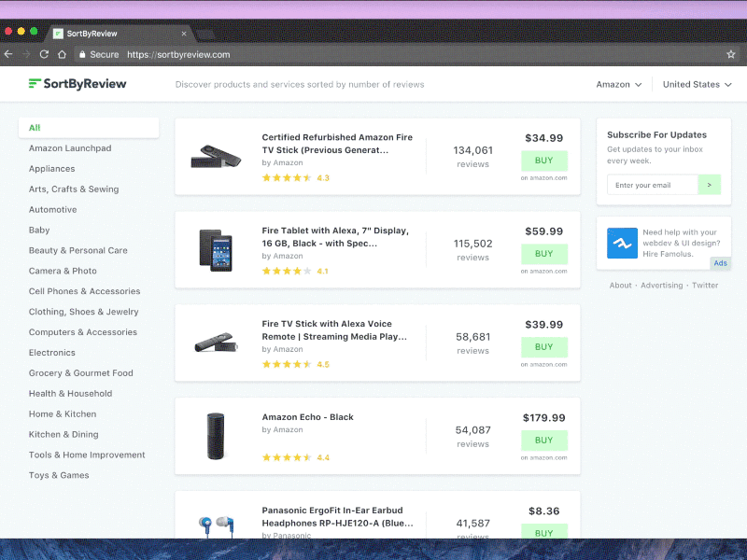
Task: Submit email with the arrow button
Action: tap(710, 185)
